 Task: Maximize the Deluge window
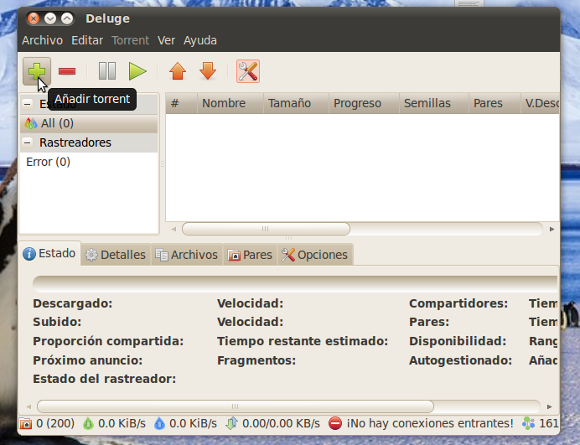coord(67,18)
